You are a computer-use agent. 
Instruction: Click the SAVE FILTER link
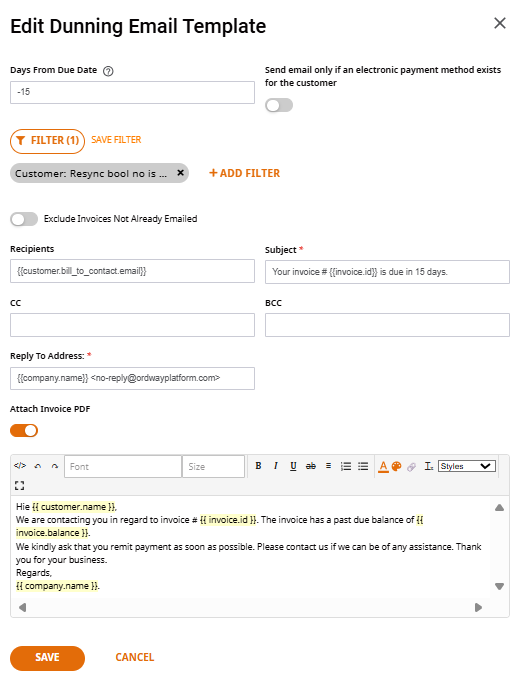coord(116,140)
